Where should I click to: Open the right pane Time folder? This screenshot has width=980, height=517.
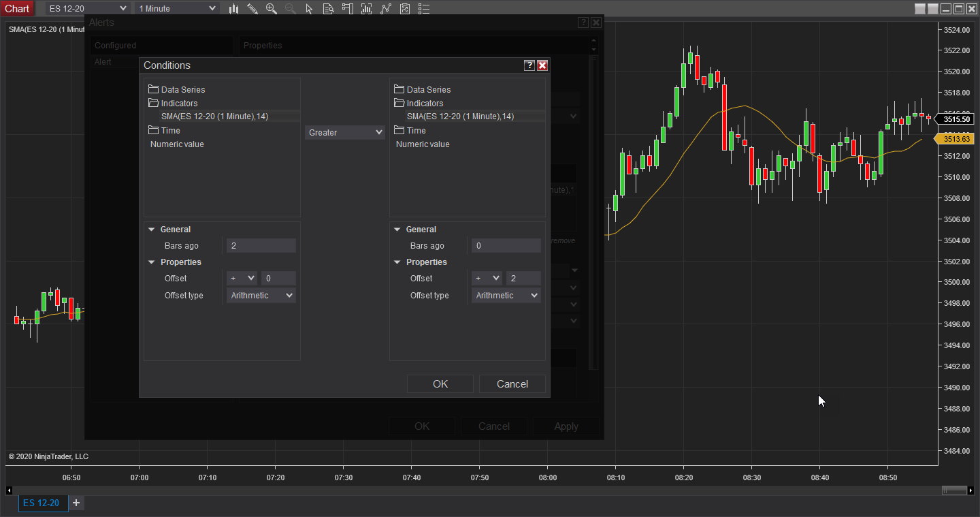coord(410,131)
